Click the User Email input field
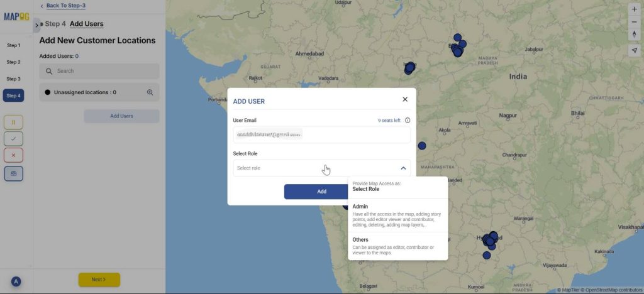This screenshot has width=644, height=294. pos(321,134)
